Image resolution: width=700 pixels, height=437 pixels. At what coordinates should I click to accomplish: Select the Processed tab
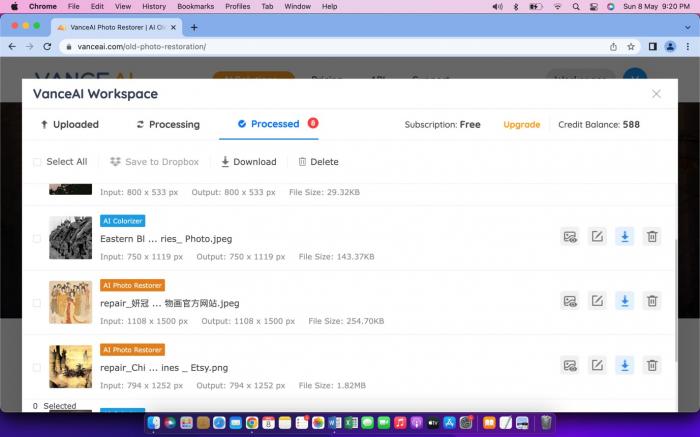(269, 124)
